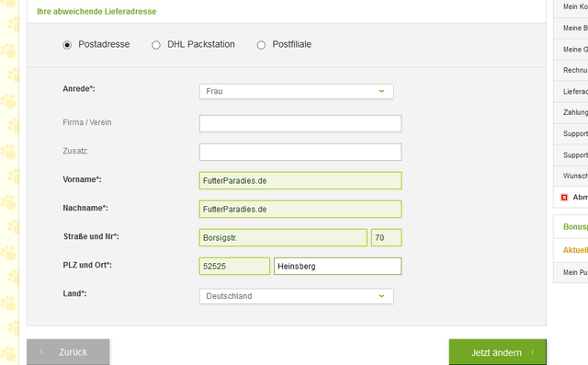The height and width of the screenshot is (365, 588).
Task: Focus the Firma / Verein input field
Action: [300, 123]
